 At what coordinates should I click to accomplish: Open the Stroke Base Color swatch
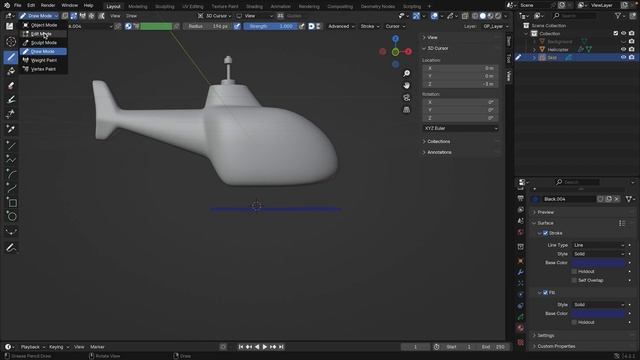(598, 263)
